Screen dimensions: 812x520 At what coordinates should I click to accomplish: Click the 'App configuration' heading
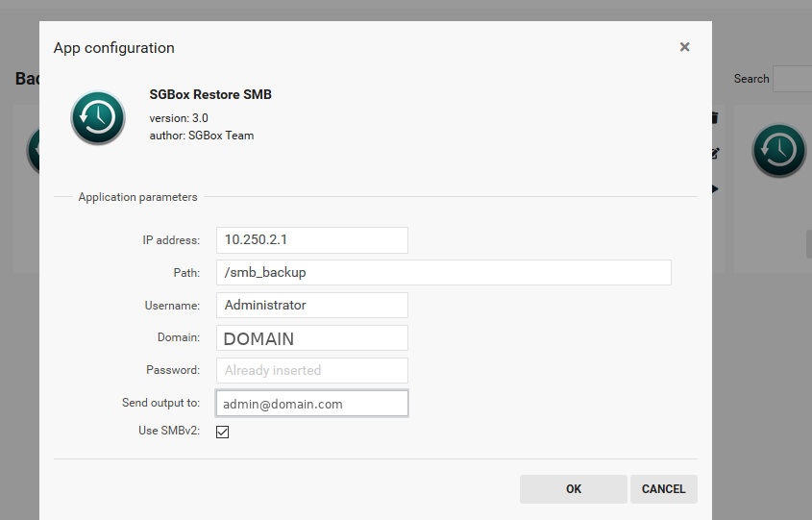point(114,48)
